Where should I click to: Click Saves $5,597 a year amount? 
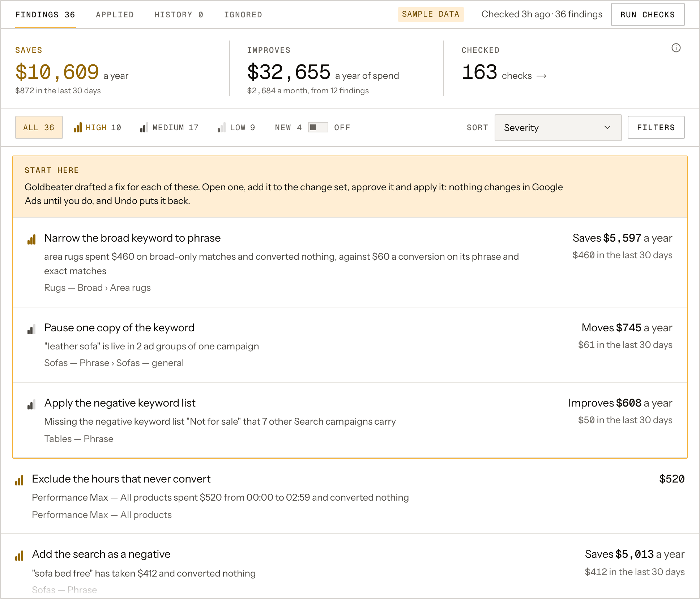pyautogui.click(x=622, y=238)
